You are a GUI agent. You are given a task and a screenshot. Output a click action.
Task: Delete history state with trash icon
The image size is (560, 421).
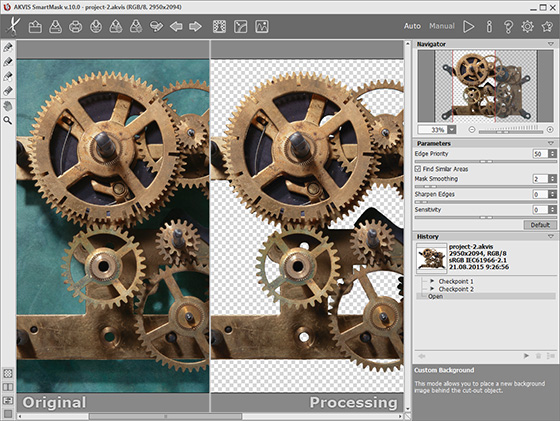(539, 356)
